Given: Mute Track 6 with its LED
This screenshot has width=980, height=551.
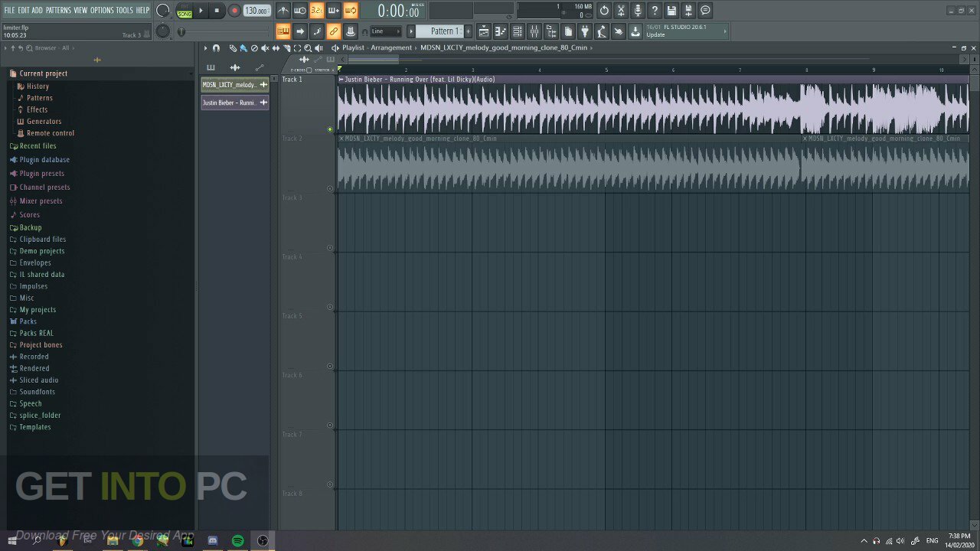Looking at the screenshot, I should click(330, 425).
